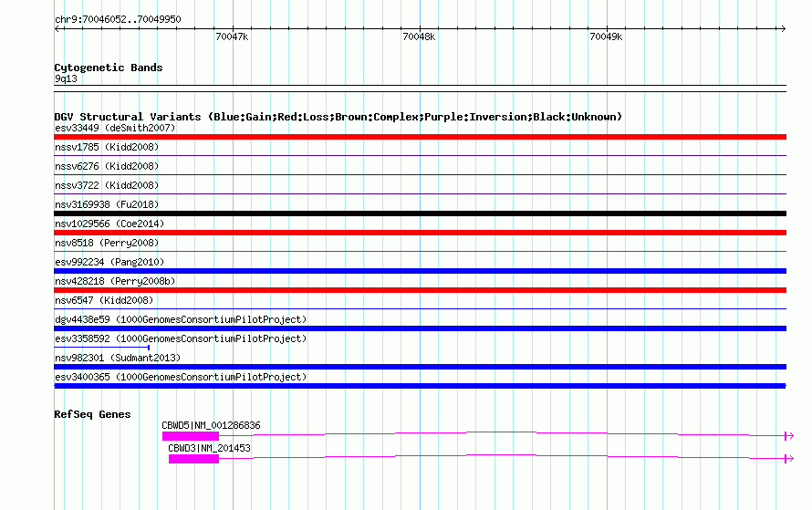Click the magenta exon block of CBWD5
The height and width of the screenshot is (510, 812).
pos(191,436)
